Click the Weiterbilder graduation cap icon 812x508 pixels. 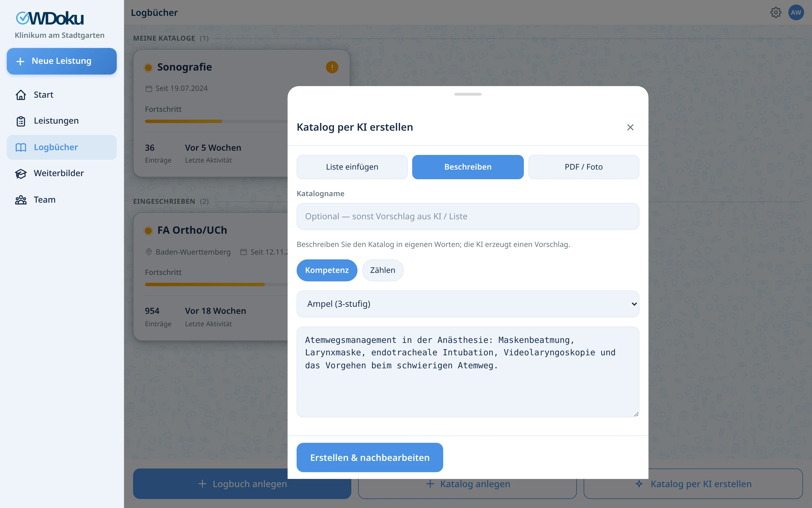click(x=21, y=173)
